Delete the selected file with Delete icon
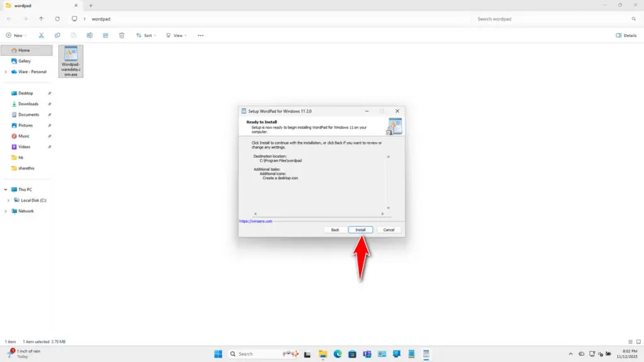644x362 pixels. 121,35
